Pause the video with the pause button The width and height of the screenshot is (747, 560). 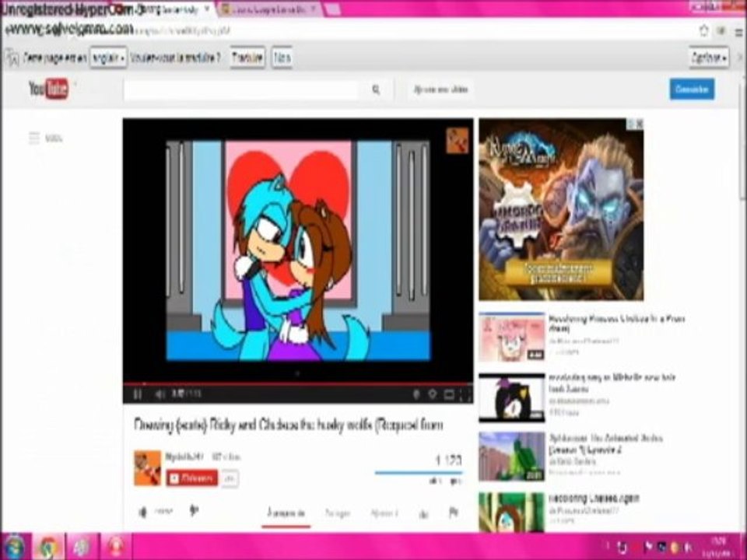click(x=138, y=394)
